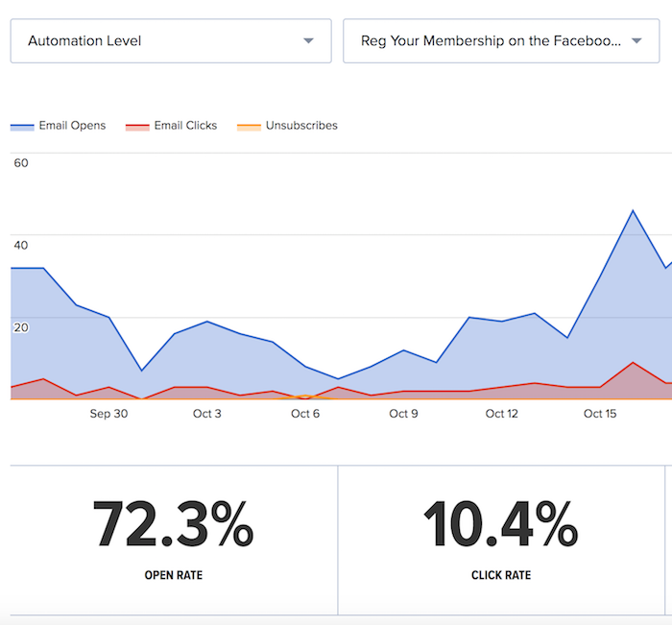Click the orange Unsubscribes bump at Oct 6
Screen dimensions: 672x625
point(305,397)
